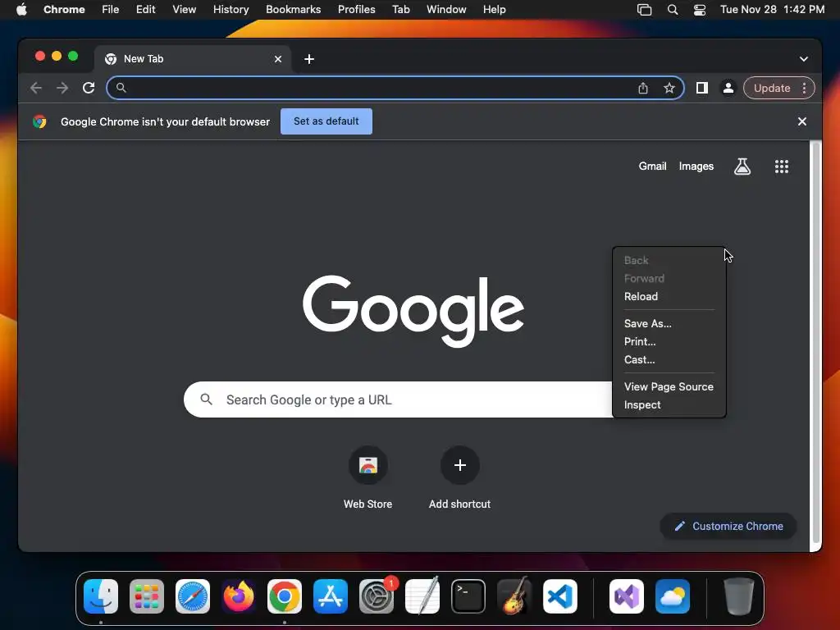Select View Page Source
Viewport: 840px width, 630px height.
point(669,387)
